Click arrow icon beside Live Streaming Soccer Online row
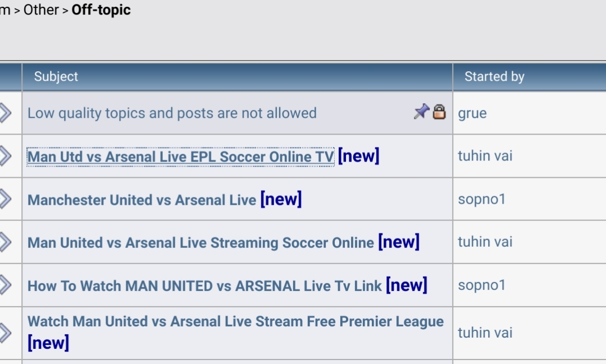The image size is (606, 364). pos(6,242)
